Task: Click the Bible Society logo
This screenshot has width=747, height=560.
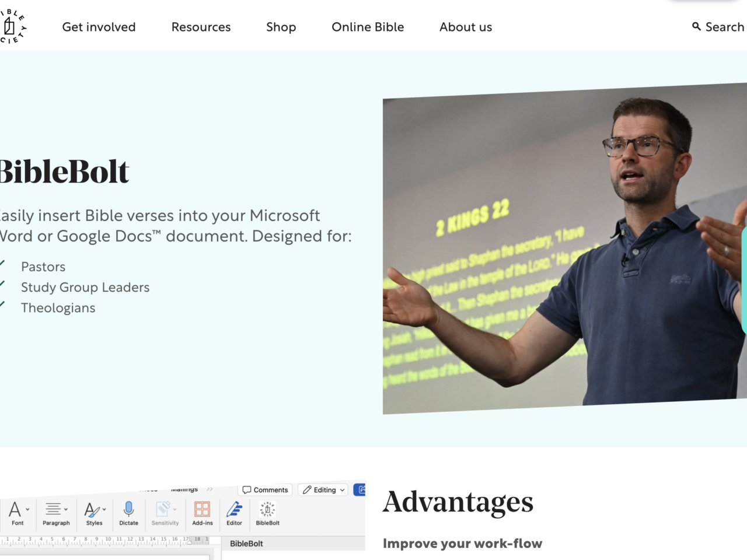Action: click(13, 26)
